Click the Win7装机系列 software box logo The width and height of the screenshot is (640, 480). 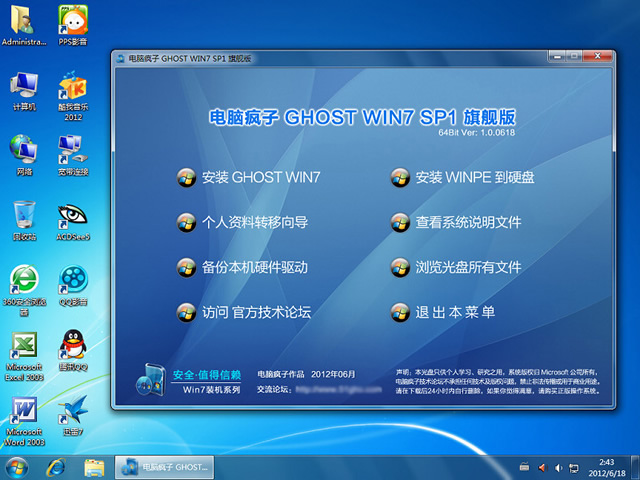click(150, 380)
